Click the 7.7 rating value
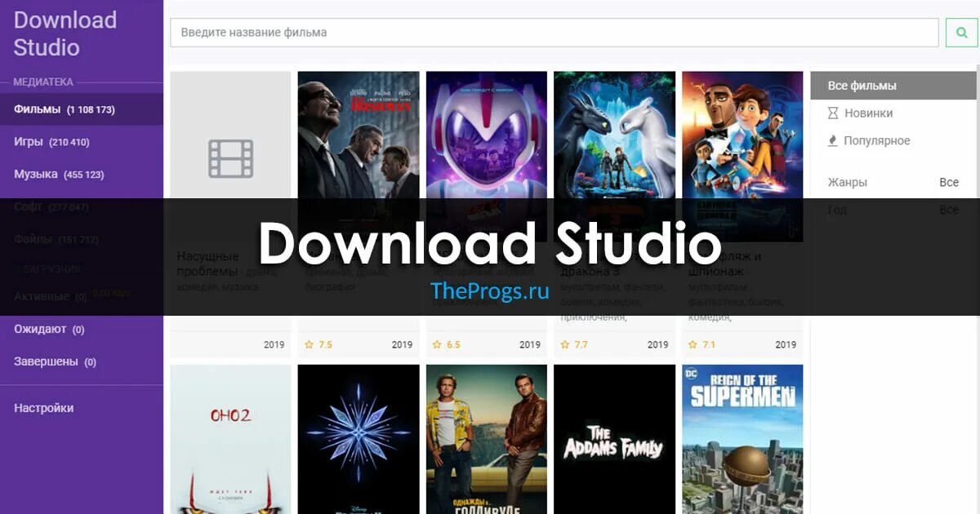980x514 pixels. [581, 345]
